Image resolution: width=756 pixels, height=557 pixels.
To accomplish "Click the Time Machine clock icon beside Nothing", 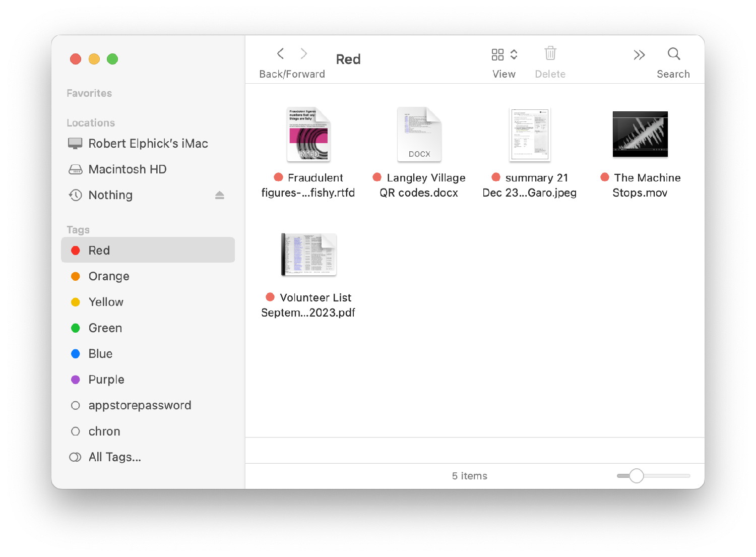I will click(75, 195).
